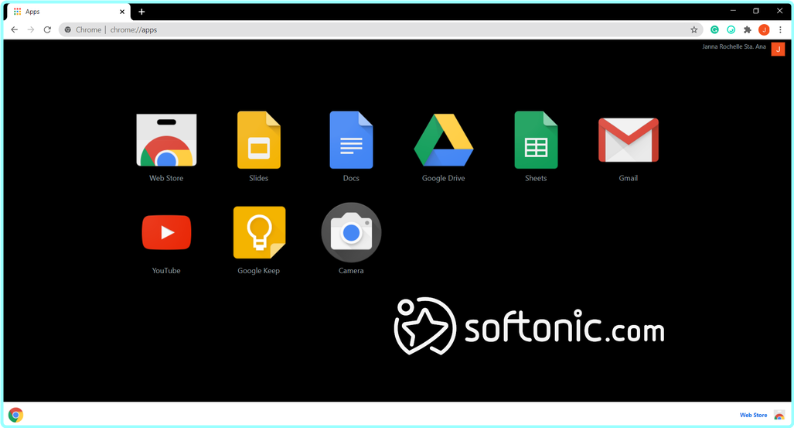Open a new tab with plus button
Screen dimensions: 794x428
tap(141, 12)
